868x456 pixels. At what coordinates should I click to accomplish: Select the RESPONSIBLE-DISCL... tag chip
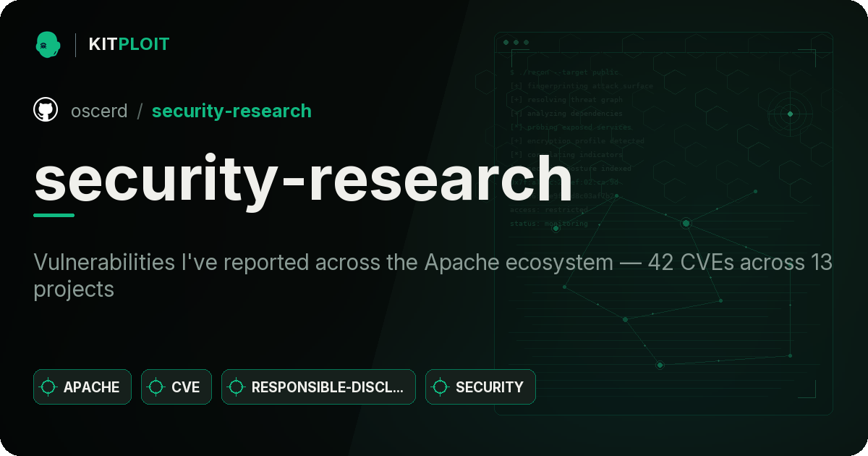click(318, 387)
